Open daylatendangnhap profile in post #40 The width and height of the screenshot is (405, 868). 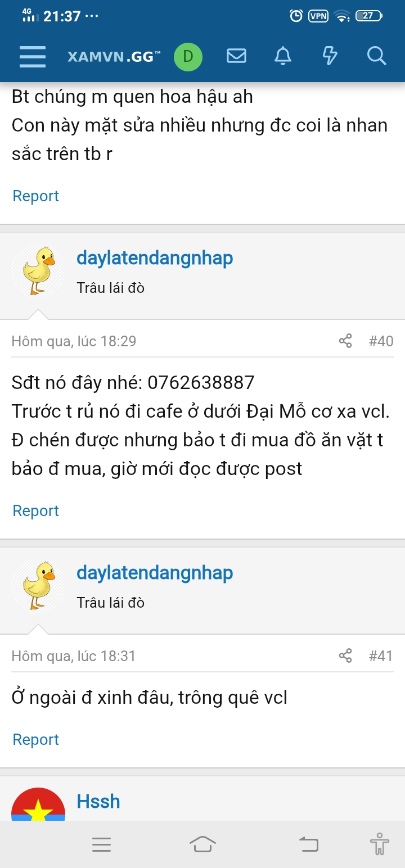[x=155, y=259]
